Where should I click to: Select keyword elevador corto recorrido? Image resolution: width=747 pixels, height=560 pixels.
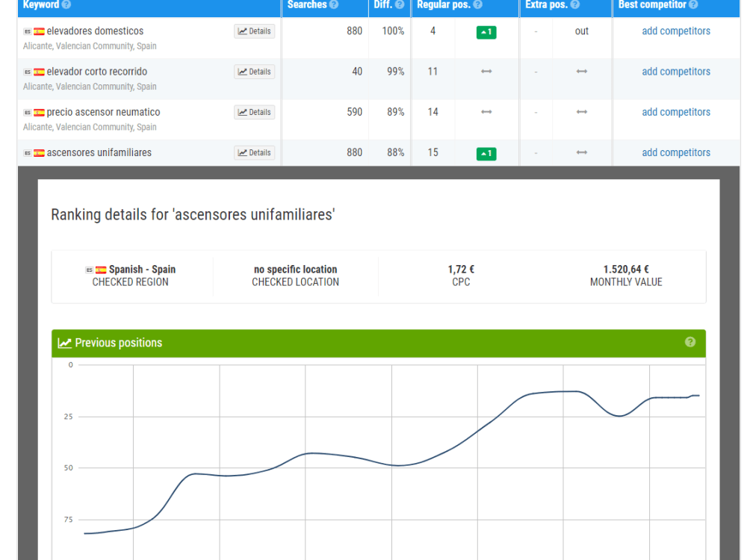click(96, 72)
